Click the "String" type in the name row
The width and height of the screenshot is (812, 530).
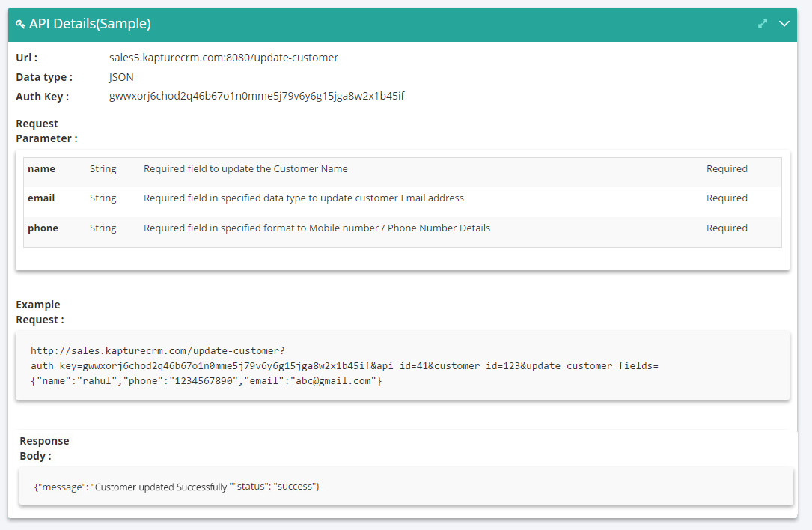(x=103, y=169)
